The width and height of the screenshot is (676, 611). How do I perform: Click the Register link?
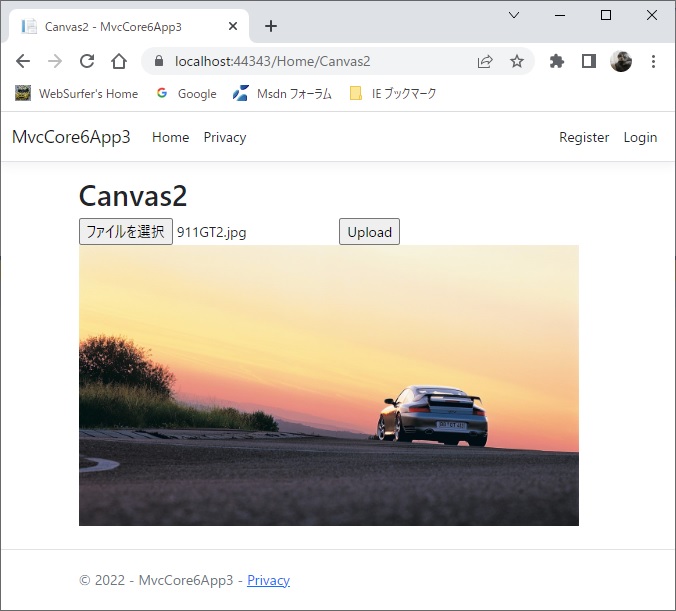(584, 137)
